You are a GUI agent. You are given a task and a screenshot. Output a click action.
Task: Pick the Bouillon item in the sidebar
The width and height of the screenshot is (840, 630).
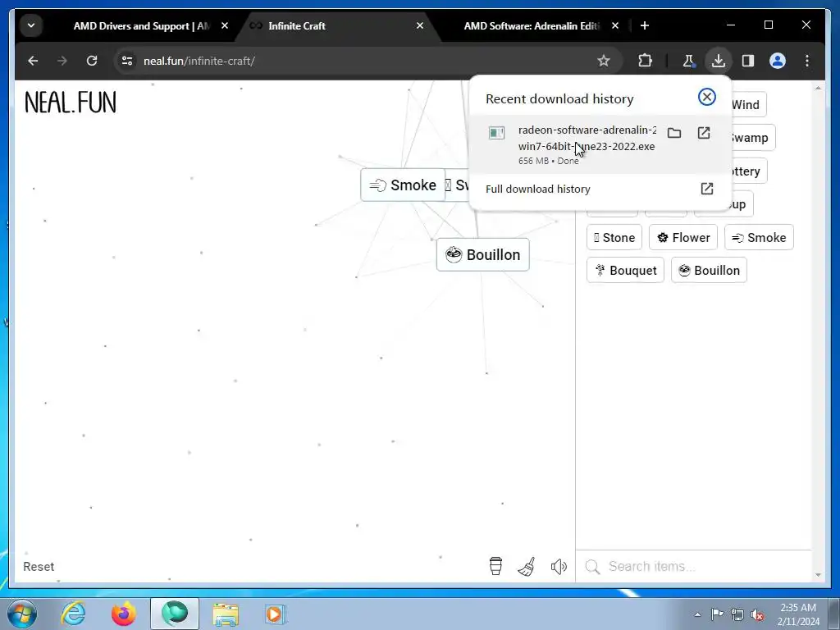tap(709, 271)
